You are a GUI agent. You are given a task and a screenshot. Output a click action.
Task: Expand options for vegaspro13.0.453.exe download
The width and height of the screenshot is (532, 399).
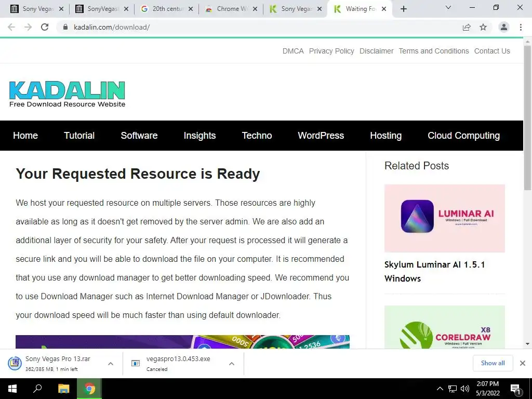[232, 364]
